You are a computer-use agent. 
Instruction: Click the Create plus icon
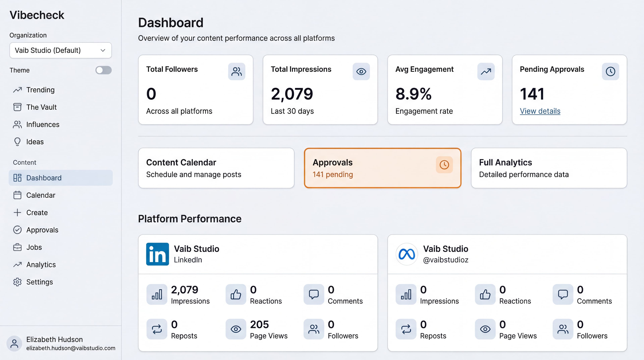coord(17,213)
